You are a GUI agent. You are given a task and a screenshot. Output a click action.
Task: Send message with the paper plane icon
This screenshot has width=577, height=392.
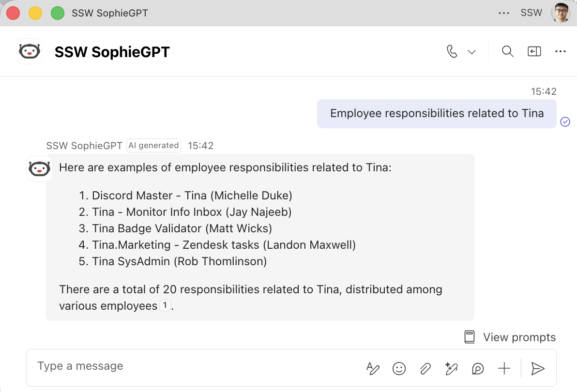[538, 368]
